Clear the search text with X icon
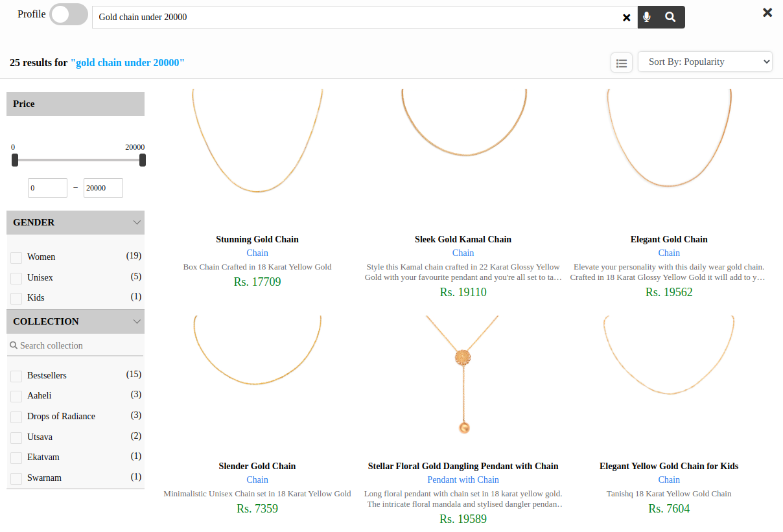The width and height of the screenshot is (783, 532). pos(626,17)
